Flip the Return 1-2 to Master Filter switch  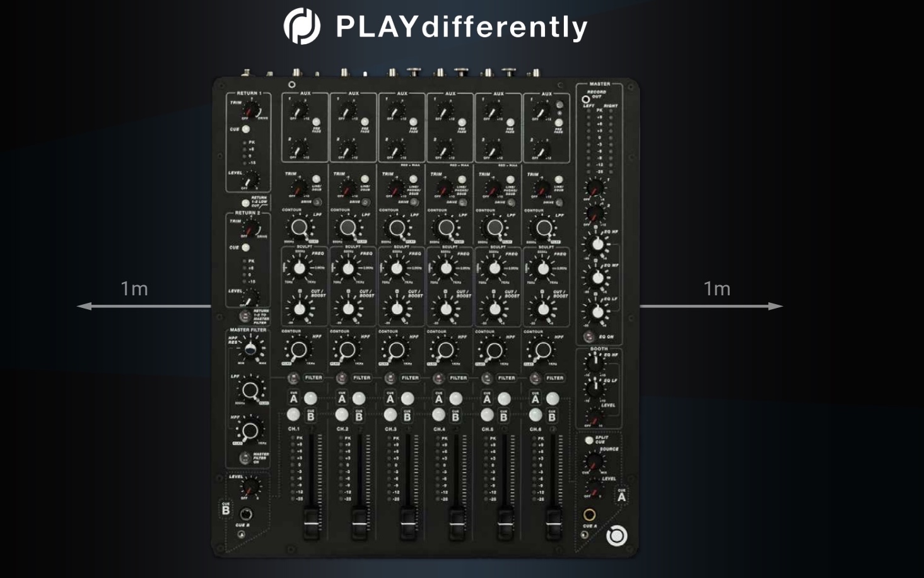(x=245, y=316)
